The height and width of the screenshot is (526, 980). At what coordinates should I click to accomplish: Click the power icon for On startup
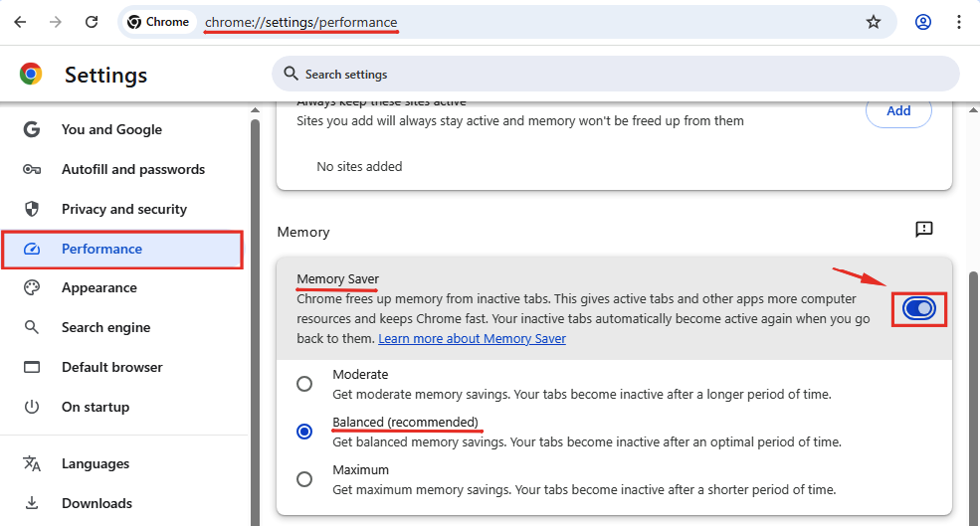click(31, 407)
